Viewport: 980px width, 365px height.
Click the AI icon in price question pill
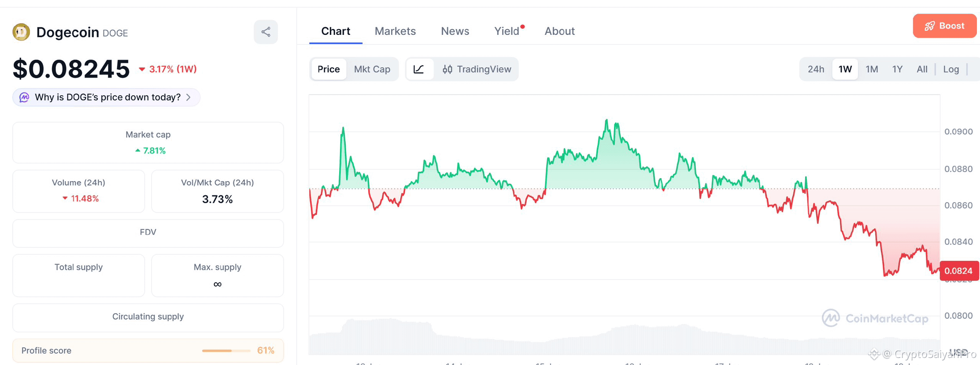pos(24,97)
